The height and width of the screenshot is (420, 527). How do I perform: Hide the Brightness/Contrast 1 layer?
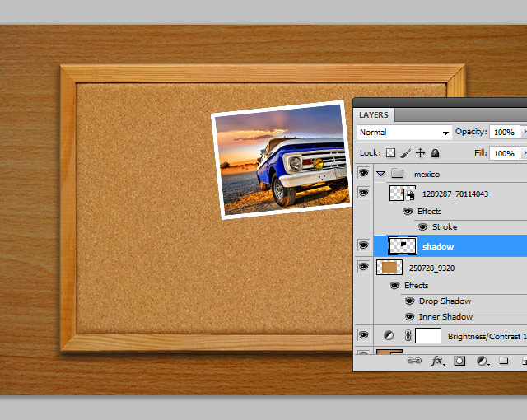[363, 334]
